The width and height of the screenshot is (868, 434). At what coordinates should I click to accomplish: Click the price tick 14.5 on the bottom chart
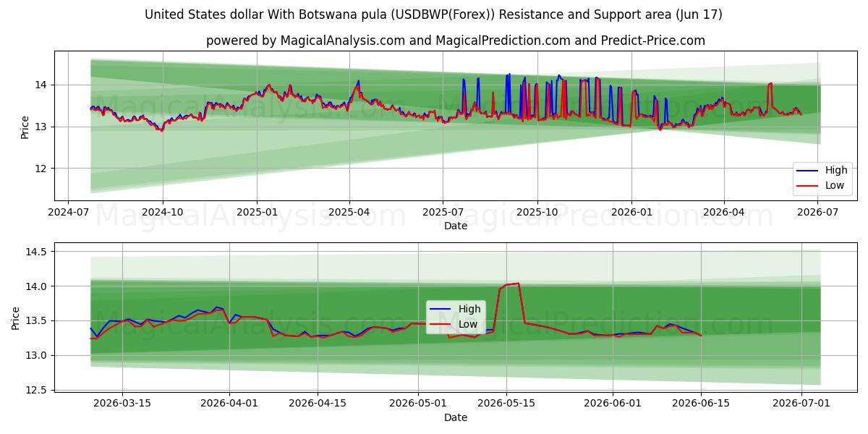(38, 252)
